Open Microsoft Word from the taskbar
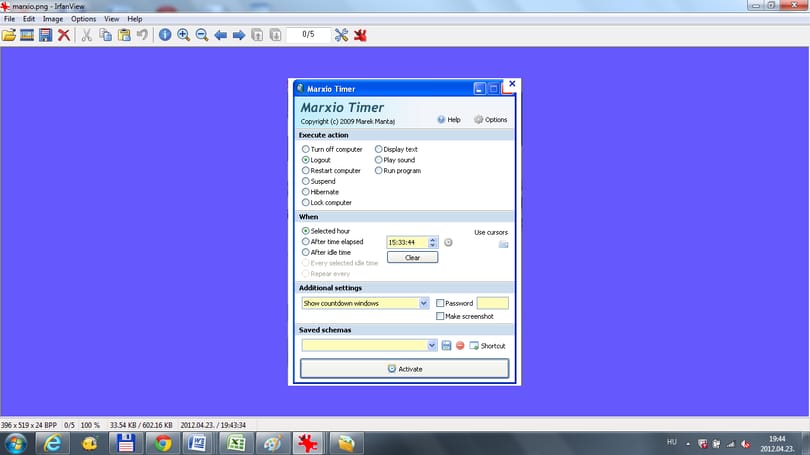This screenshot has height=455, width=810. 197,444
